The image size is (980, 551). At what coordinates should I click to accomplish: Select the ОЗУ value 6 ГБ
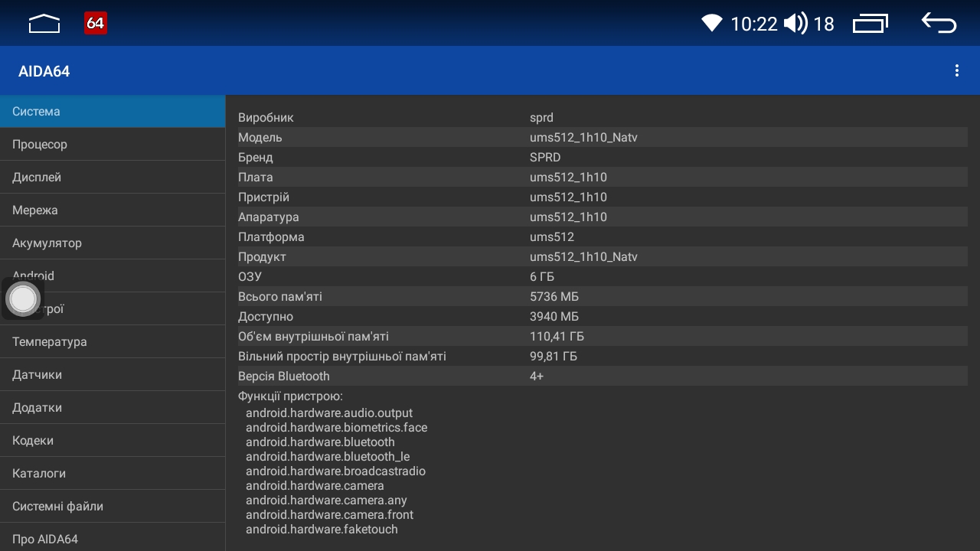[x=542, y=277]
